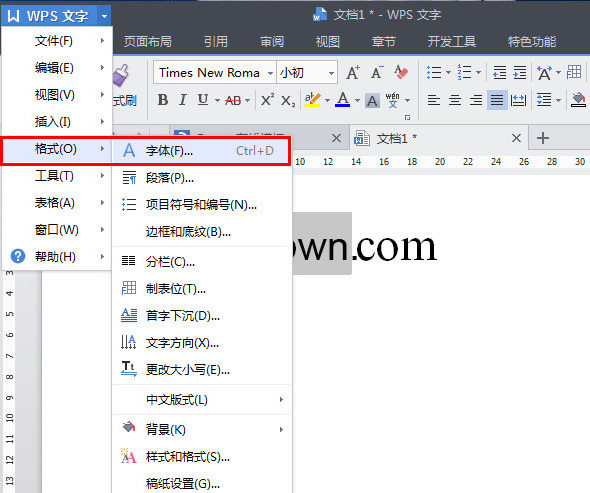Click distributed alignment icon

point(518,100)
